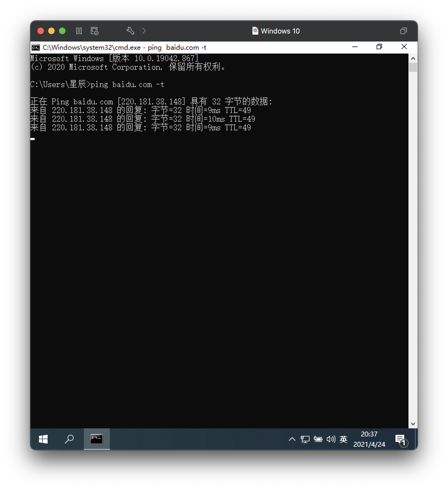The height and width of the screenshot is (490, 448).
Task: Click the overlapping-windows icon in the VM title bar
Action: 403,31
